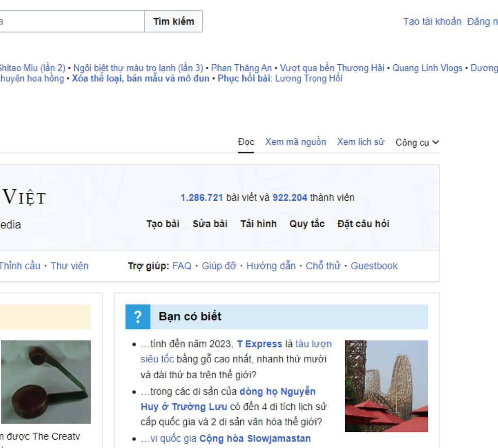498x448 pixels.
Task: Visit the Guestbook link
Action: (x=374, y=266)
